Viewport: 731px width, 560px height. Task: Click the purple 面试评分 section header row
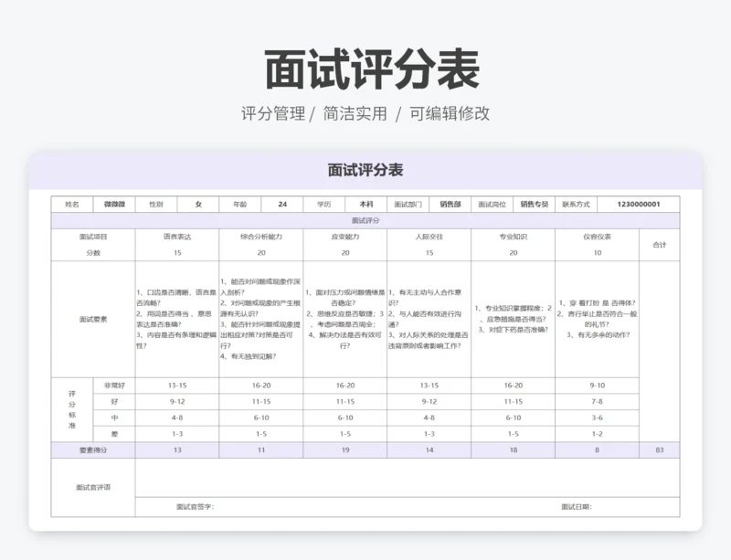coord(365,220)
